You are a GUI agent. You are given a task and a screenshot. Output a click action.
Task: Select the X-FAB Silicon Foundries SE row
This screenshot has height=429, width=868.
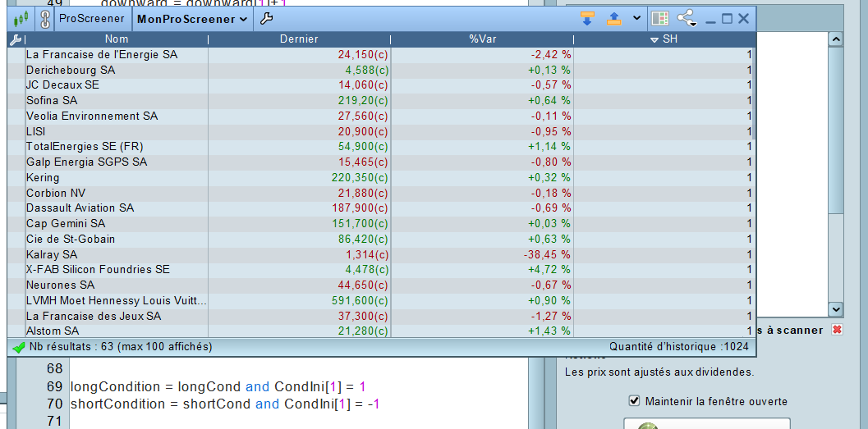pos(379,269)
